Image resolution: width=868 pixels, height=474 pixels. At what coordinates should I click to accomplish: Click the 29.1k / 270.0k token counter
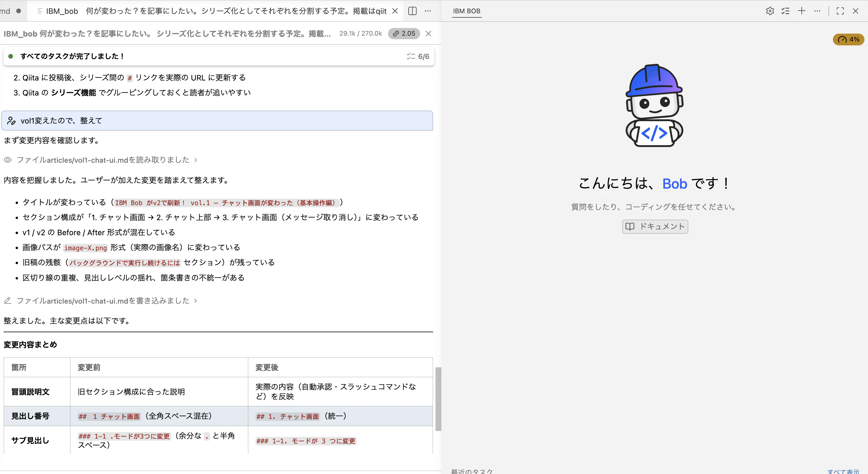tap(360, 33)
